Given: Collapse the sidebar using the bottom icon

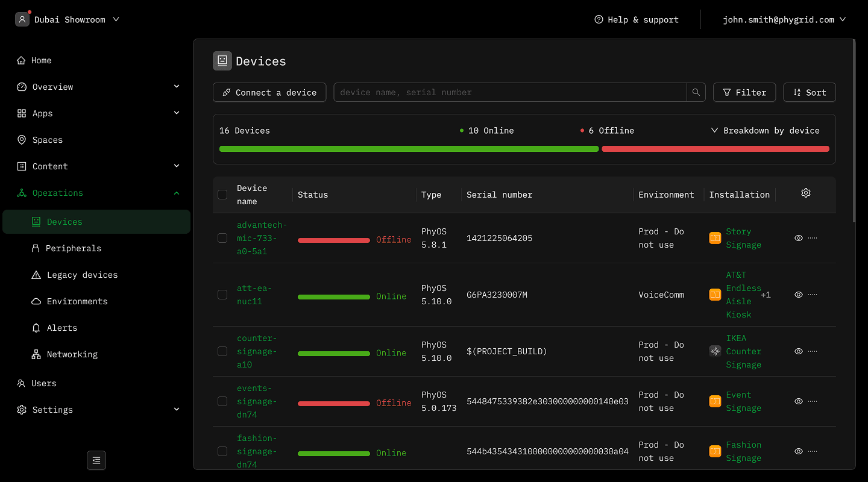Looking at the screenshot, I should 96,460.
